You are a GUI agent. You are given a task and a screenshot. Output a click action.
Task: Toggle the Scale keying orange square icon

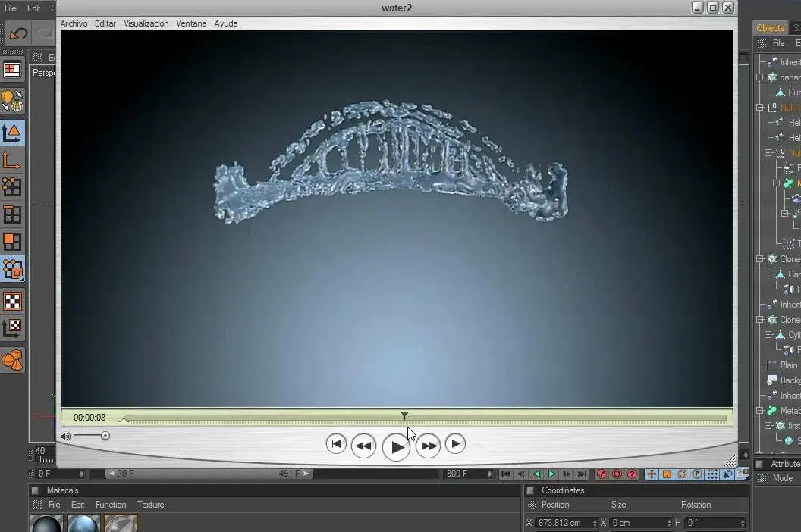(667, 474)
